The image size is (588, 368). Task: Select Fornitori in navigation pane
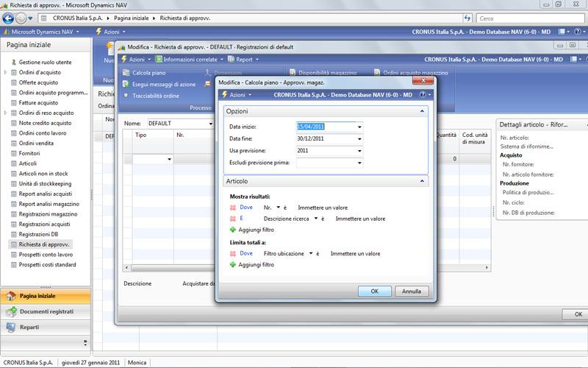pyautogui.click(x=29, y=153)
